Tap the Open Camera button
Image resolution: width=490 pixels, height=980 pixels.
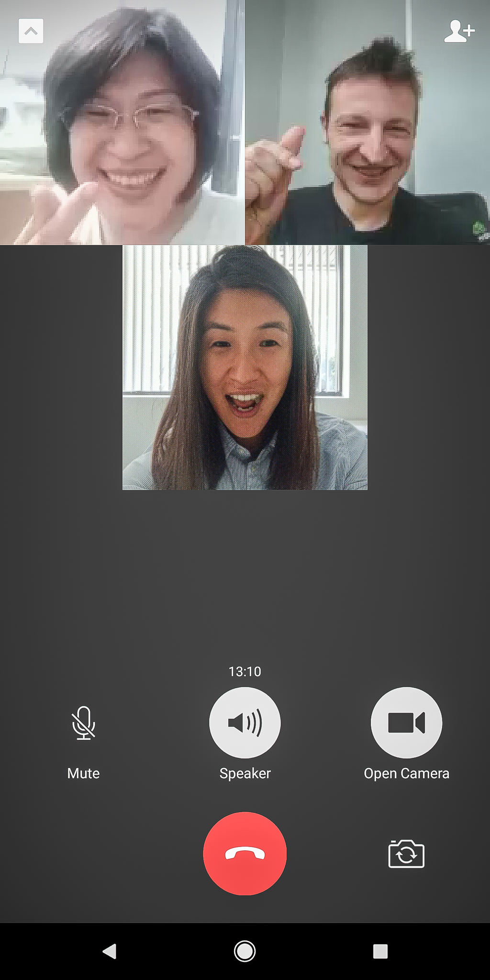pos(406,723)
